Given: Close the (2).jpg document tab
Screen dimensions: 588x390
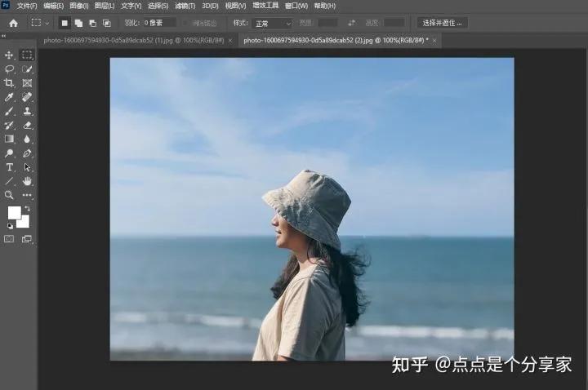Looking at the screenshot, I should (434, 41).
